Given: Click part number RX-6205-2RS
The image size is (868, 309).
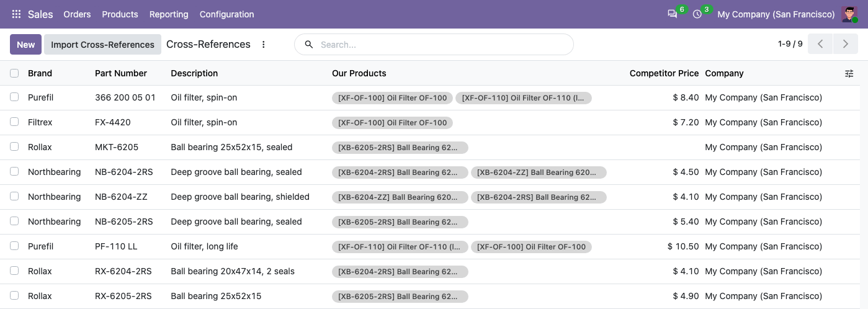Looking at the screenshot, I should coord(123,296).
